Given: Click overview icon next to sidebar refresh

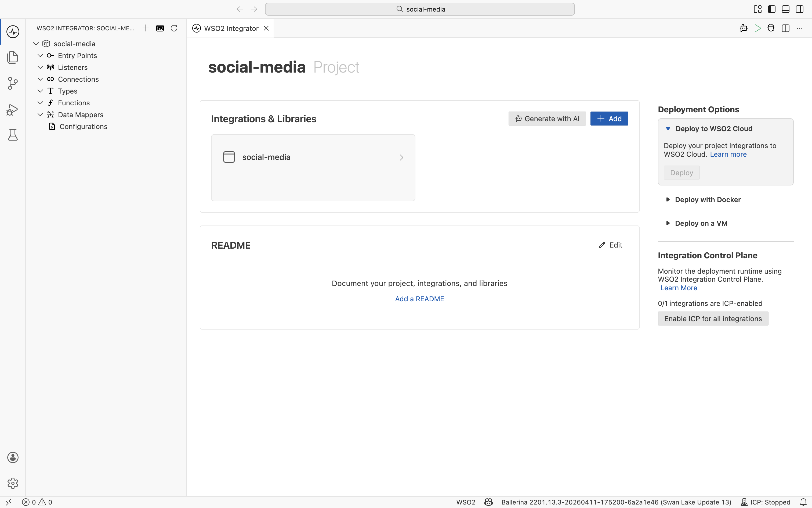Looking at the screenshot, I should [x=160, y=28].
